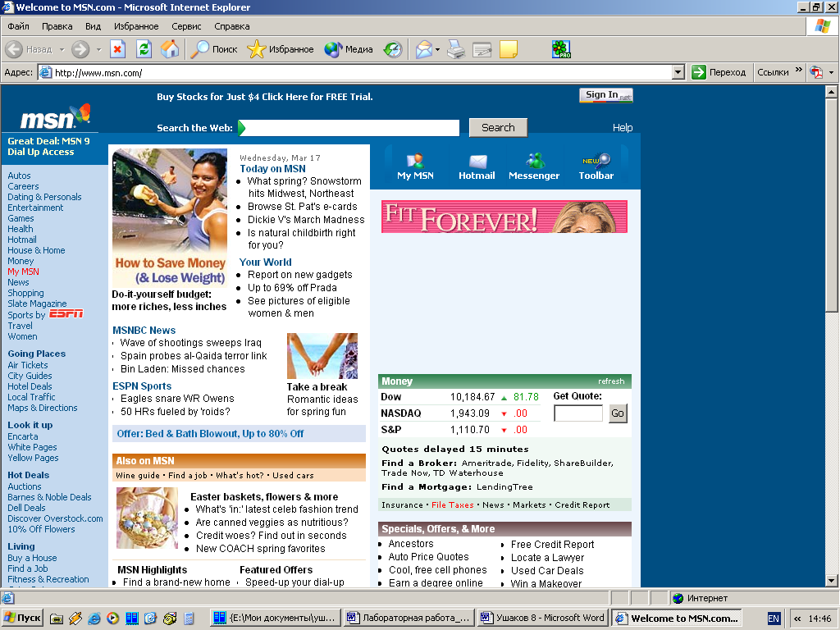Click the Get Quote input field
The image size is (840, 630).
pyautogui.click(x=578, y=413)
